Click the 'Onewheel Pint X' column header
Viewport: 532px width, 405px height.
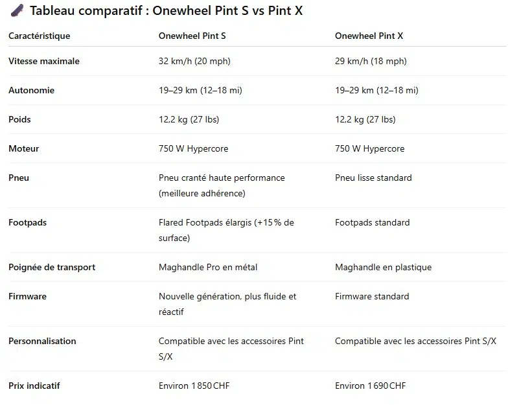click(369, 36)
